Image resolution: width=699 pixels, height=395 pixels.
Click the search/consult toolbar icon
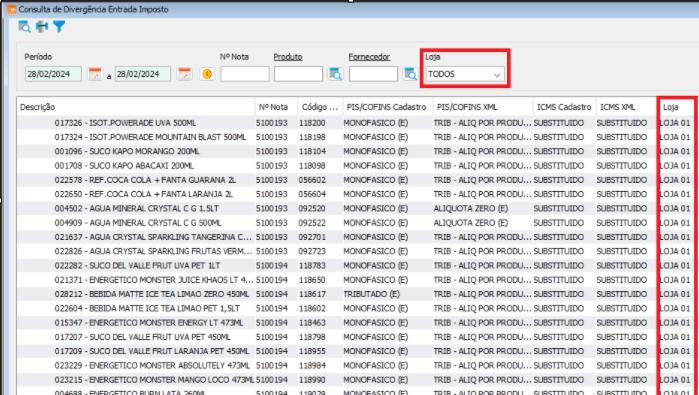pos(24,27)
